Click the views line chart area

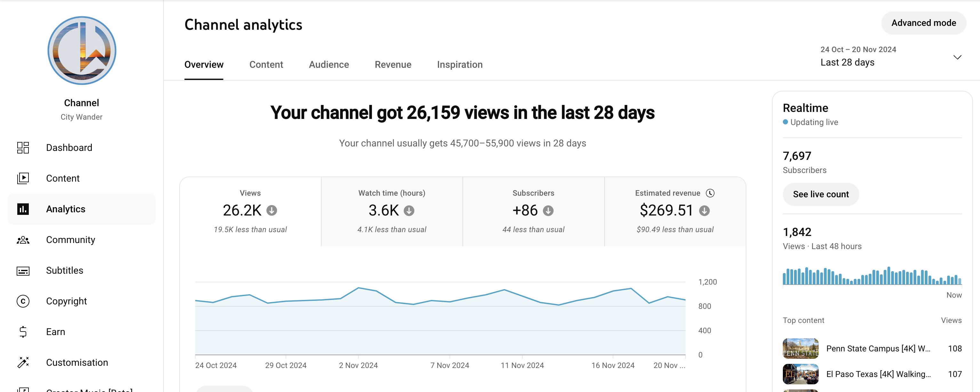(x=440, y=318)
